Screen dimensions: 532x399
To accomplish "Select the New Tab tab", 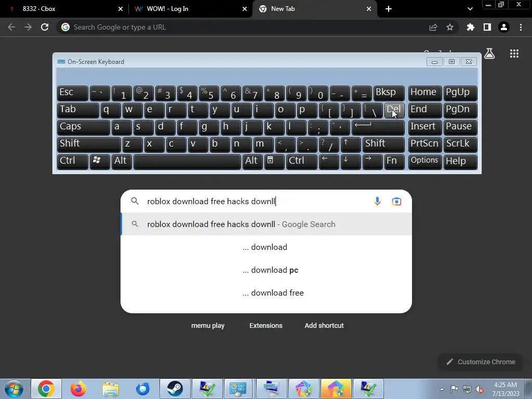I will [314, 9].
